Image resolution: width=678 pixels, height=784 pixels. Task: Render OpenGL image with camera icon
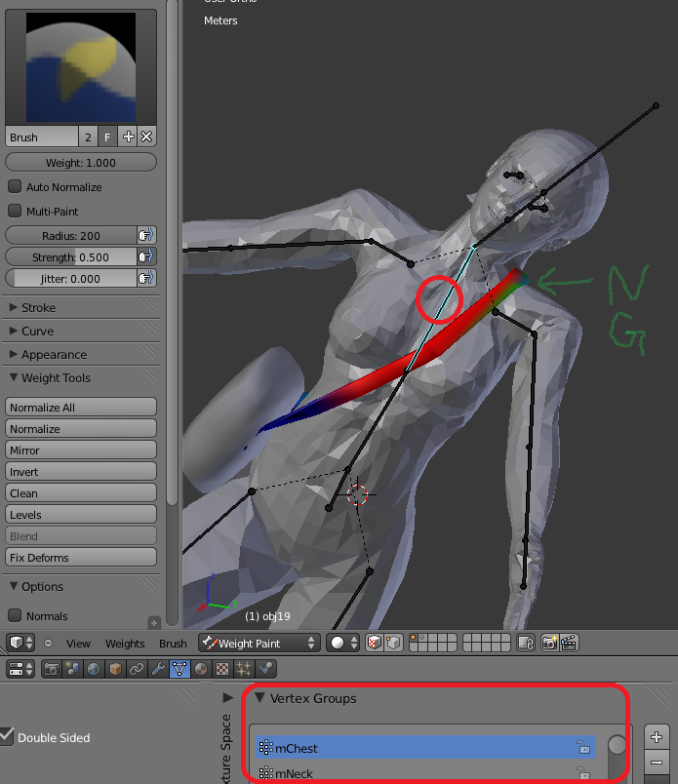pyautogui.click(x=549, y=643)
